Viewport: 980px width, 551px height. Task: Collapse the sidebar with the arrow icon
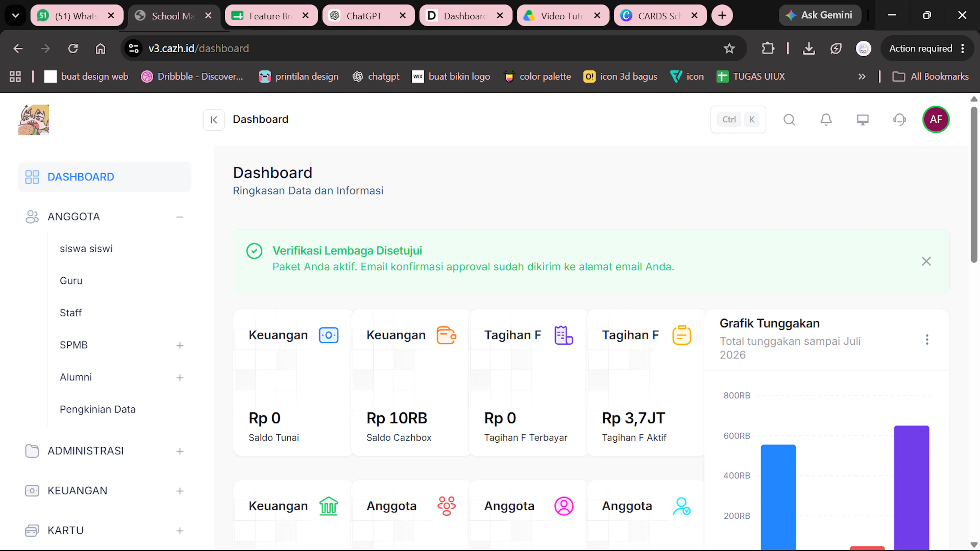tap(213, 120)
